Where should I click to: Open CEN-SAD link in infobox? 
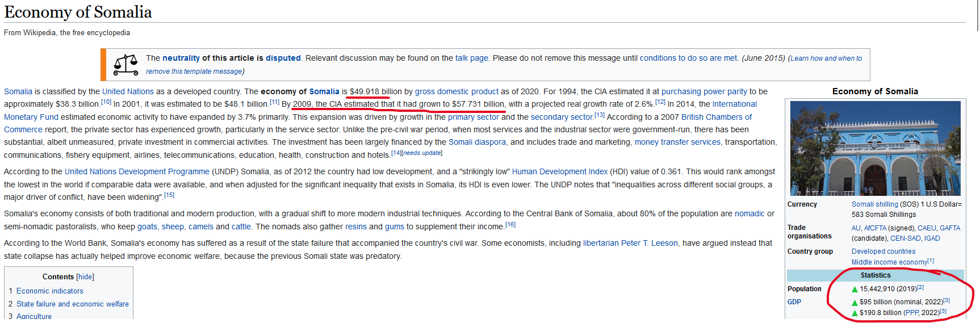point(905,238)
